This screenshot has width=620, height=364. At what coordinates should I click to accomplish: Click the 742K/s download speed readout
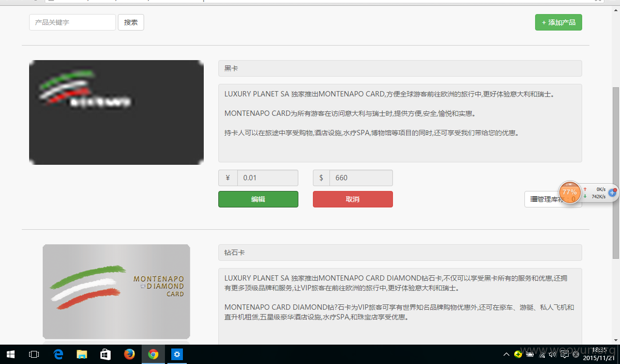tap(598, 196)
